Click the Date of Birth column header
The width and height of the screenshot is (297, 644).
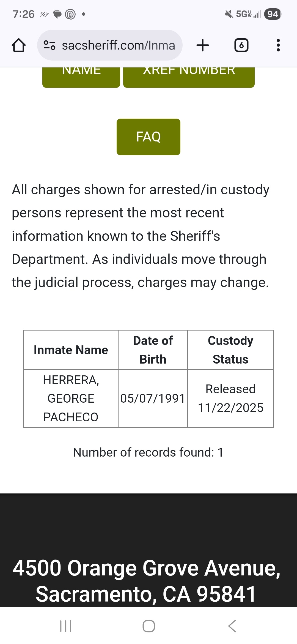[x=153, y=350]
